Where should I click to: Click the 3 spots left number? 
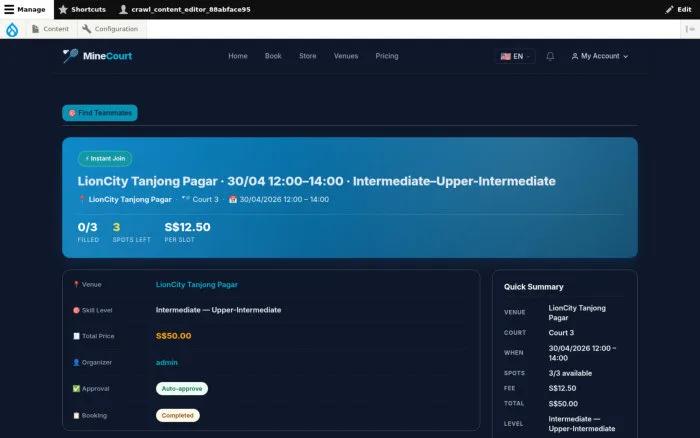(117, 227)
